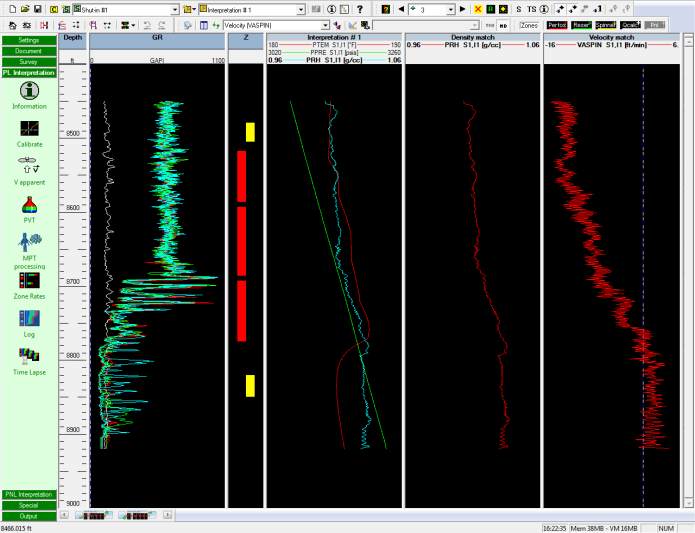Viewport: 695px width, 533px height.
Task: Toggle the Spinner display button
Action: coord(606,26)
